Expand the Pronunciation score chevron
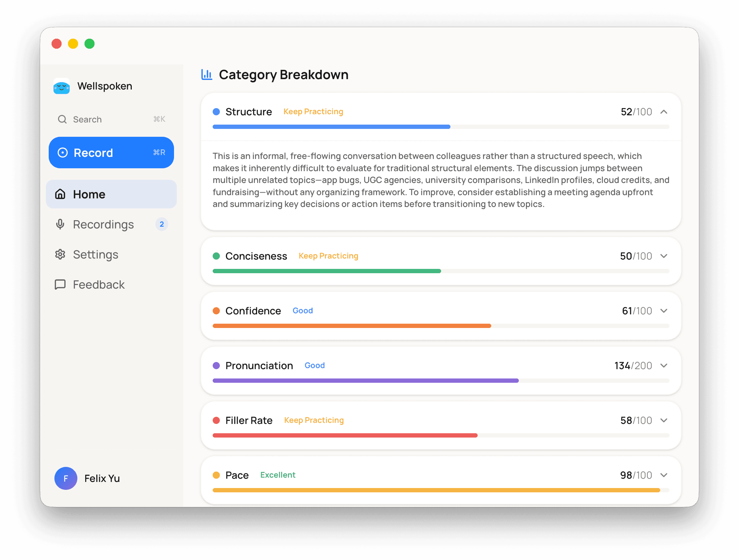The image size is (739, 560). pos(664,366)
